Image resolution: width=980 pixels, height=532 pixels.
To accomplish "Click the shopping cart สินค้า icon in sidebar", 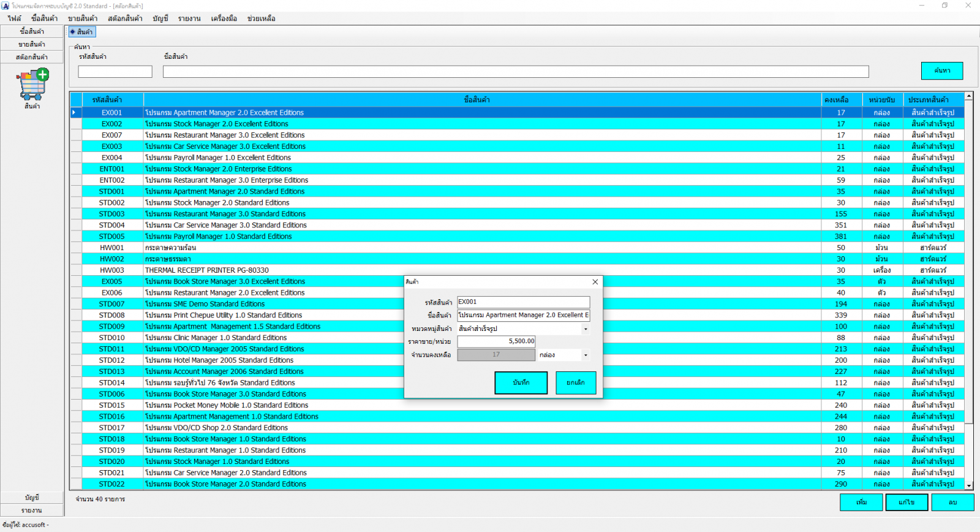I will pyautogui.click(x=32, y=86).
